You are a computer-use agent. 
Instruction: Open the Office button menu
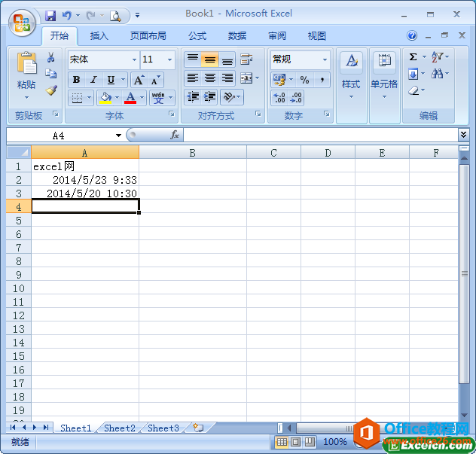click(22, 23)
